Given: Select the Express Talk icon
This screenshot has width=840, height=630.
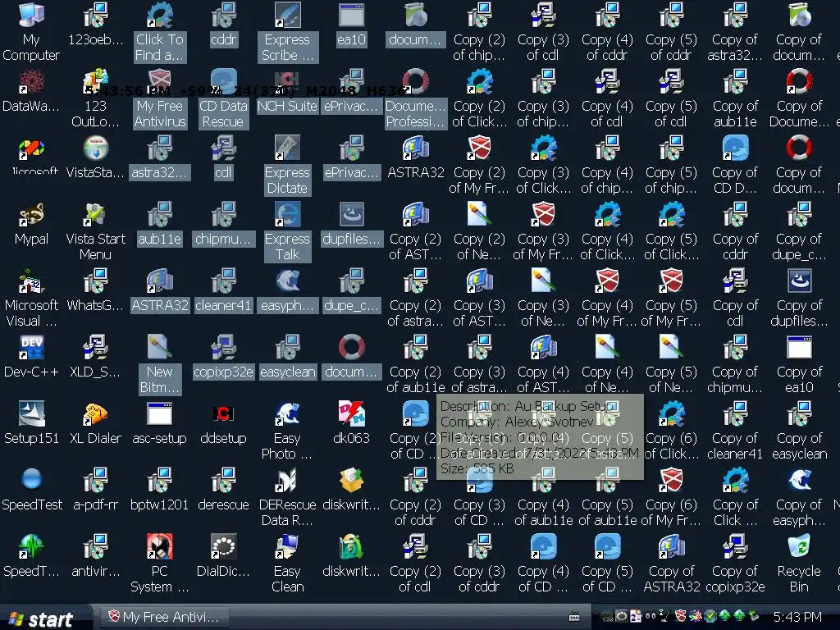Looking at the screenshot, I should point(287,215).
